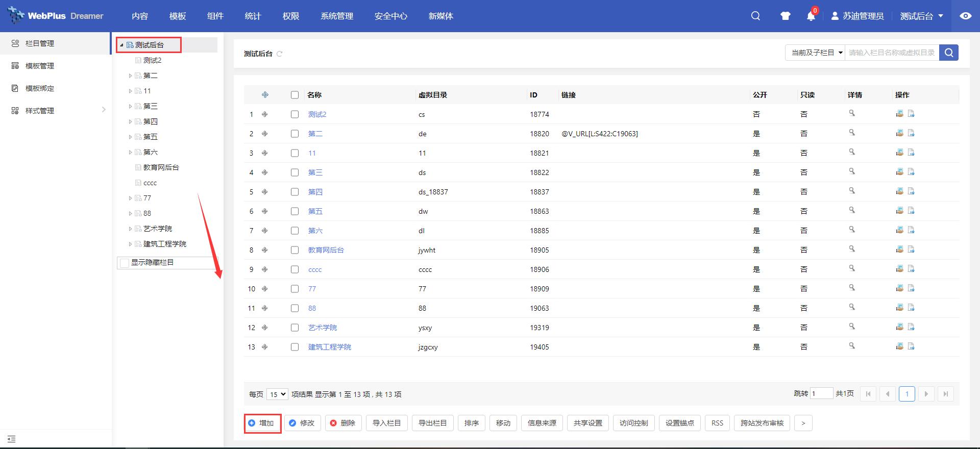Screen dimensions: 980x449
Task: Expand the 第二 tree node
Action: point(130,76)
